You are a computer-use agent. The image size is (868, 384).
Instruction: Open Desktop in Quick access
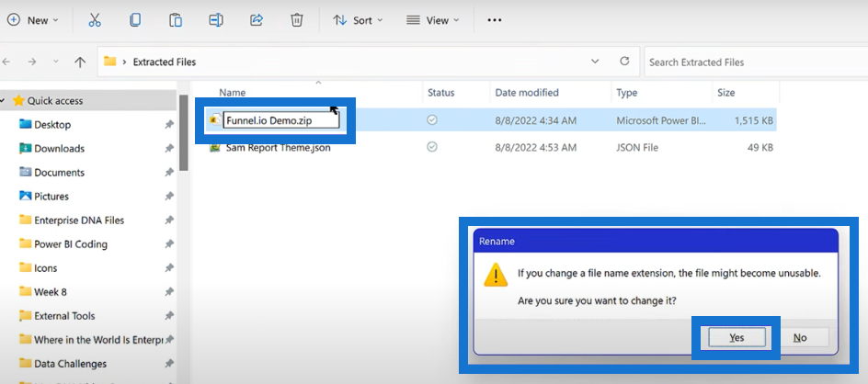tap(52, 125)
